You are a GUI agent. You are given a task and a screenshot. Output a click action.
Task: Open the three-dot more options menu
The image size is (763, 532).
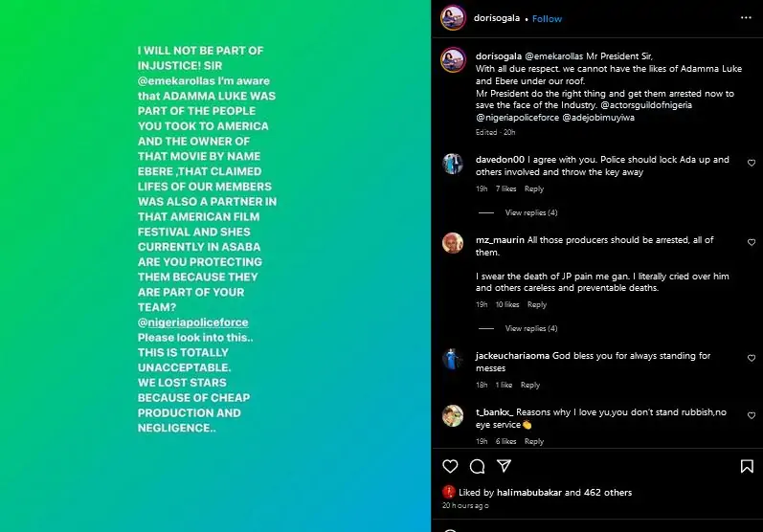pos(746,18)
